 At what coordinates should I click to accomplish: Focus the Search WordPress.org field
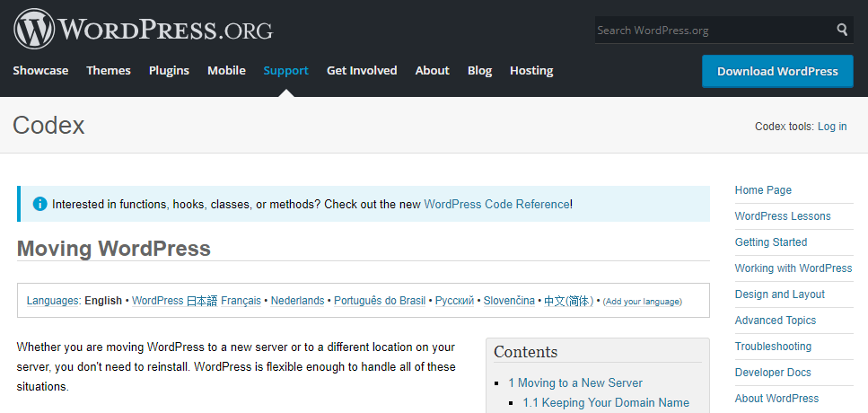[714, 30]
